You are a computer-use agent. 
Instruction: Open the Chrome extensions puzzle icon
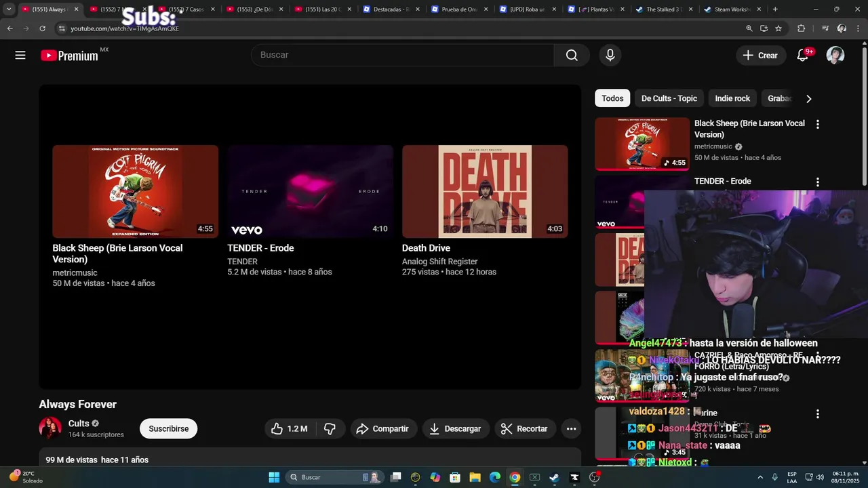click(x=802, y=28)
